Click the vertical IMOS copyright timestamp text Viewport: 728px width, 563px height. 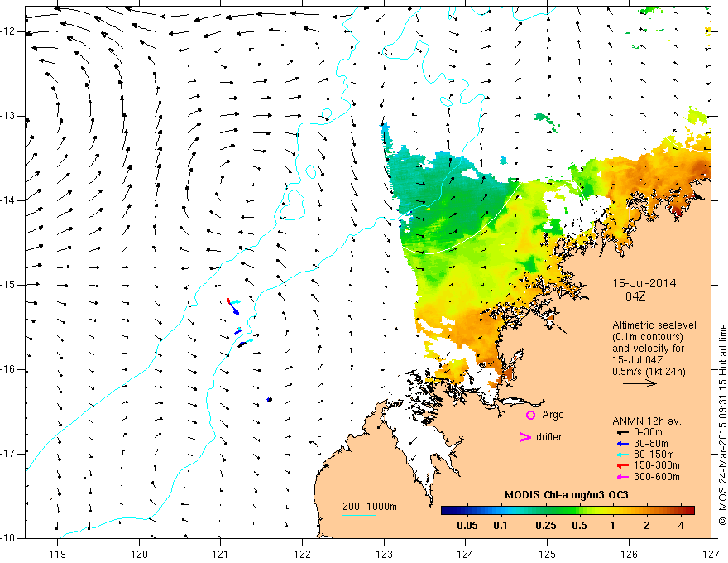(722, 425)
